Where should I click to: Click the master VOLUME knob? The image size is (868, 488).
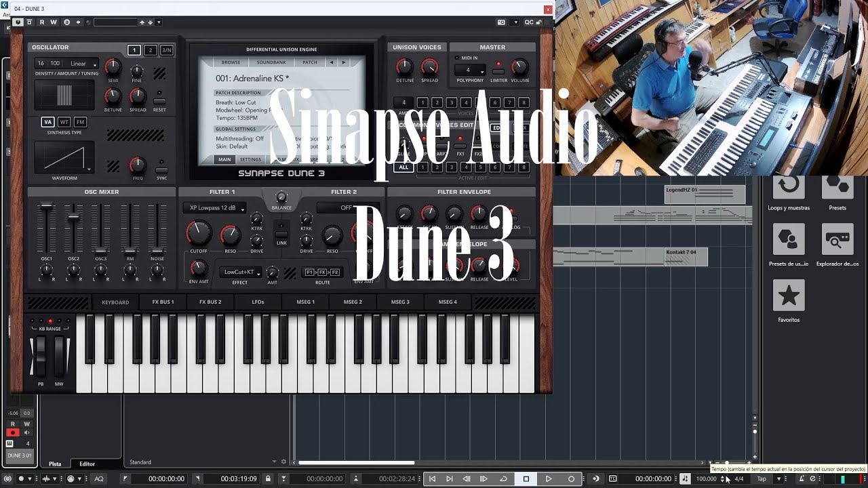pos(519,67)
